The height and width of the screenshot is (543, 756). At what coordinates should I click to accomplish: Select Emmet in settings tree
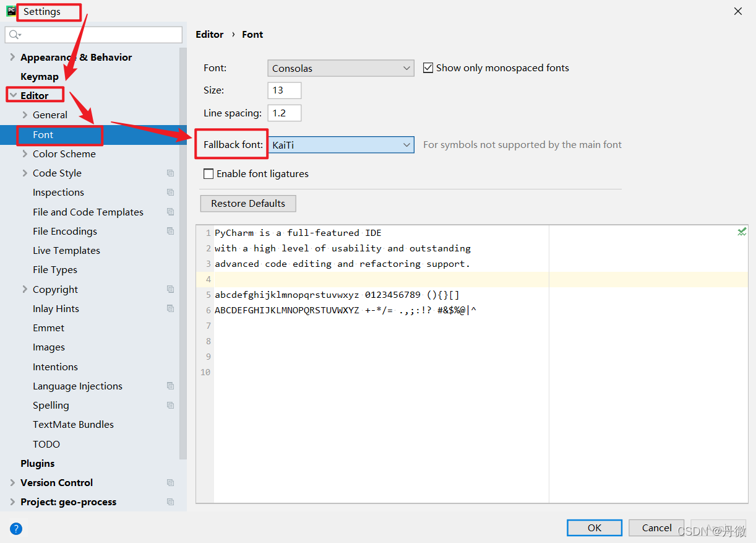[48, 328]
